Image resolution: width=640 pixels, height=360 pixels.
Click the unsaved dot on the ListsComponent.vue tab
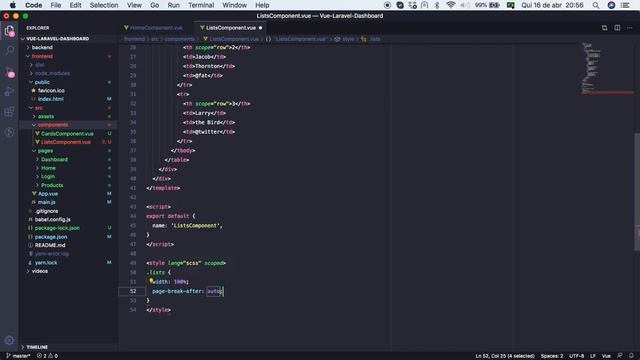click(x=260, y=28)
